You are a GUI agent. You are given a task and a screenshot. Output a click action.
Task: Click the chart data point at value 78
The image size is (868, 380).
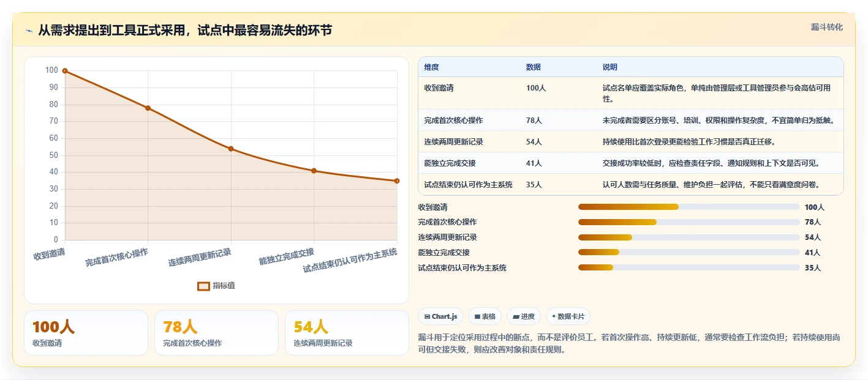[148, 108]
